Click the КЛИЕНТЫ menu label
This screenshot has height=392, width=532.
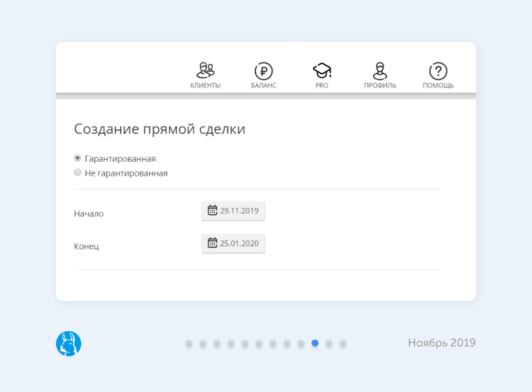[x=205, y=85]
